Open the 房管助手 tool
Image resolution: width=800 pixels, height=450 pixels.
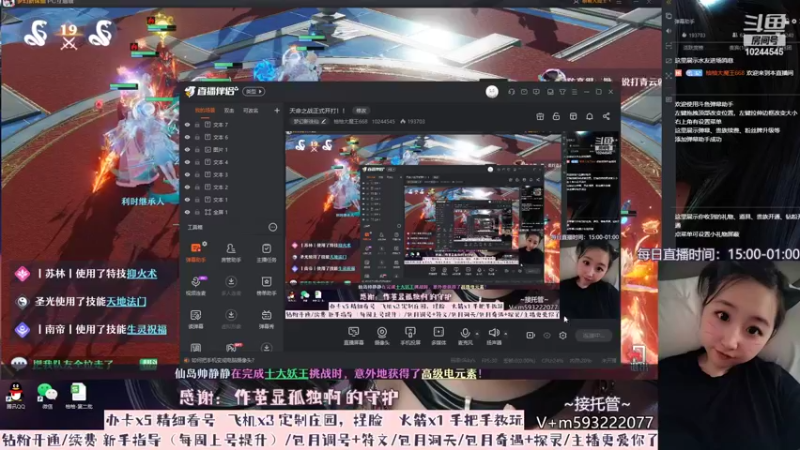(x=231, y=252)
